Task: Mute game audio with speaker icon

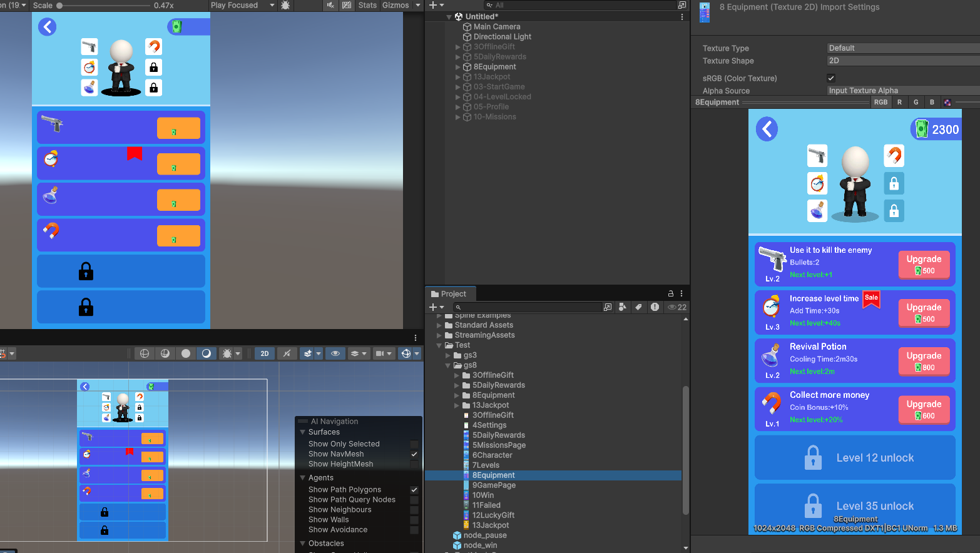Action: [330, 5]
